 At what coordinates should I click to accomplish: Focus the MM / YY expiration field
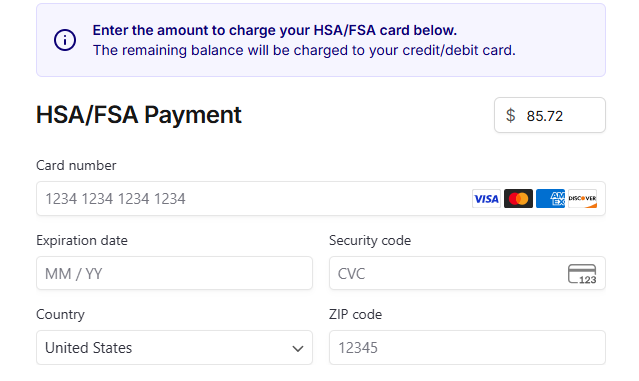pos(174,273)
